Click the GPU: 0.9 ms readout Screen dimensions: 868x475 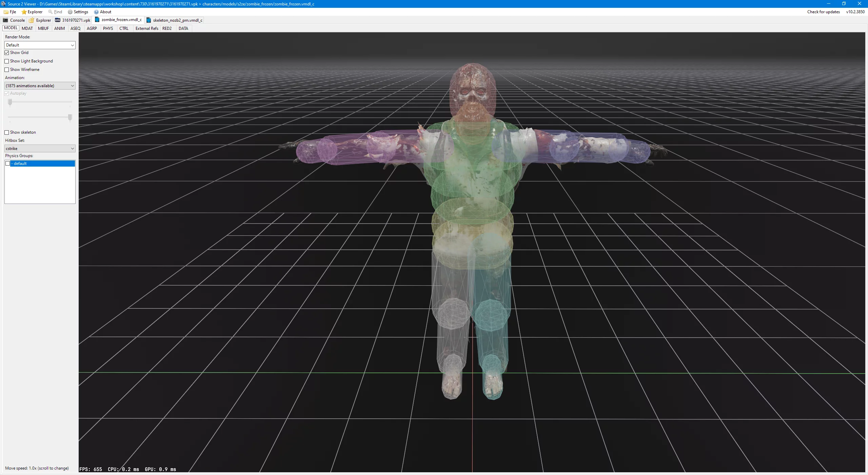(x=160, y=469)
